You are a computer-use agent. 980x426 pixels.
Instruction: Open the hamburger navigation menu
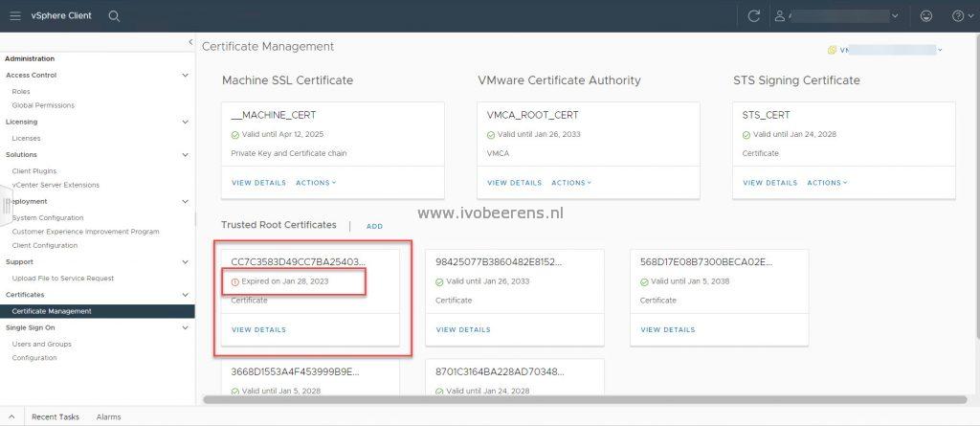click(15, 16)
